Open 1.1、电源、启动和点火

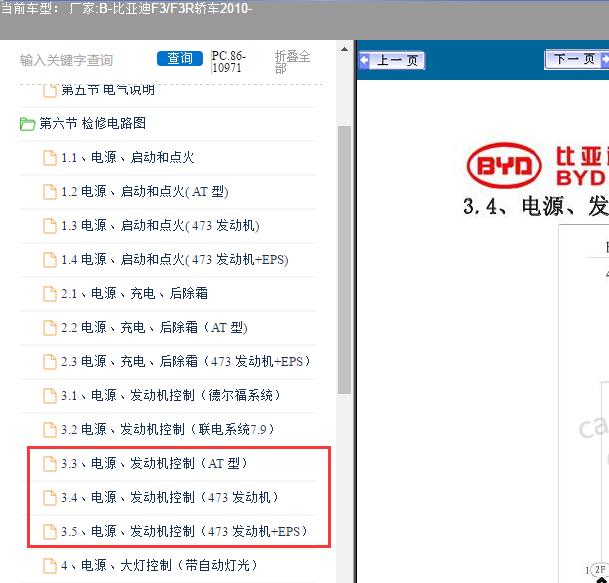click(127, 157)
